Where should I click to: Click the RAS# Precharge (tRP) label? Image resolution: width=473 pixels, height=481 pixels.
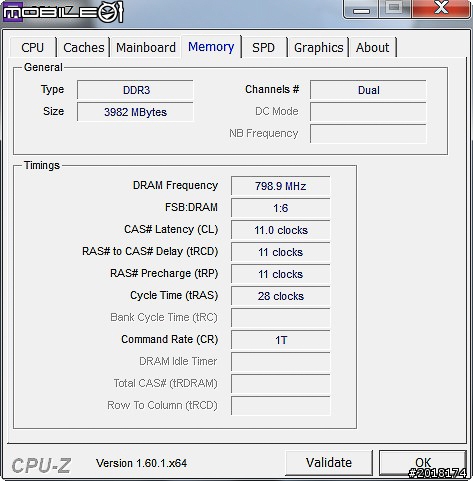(x=164, y=273)
